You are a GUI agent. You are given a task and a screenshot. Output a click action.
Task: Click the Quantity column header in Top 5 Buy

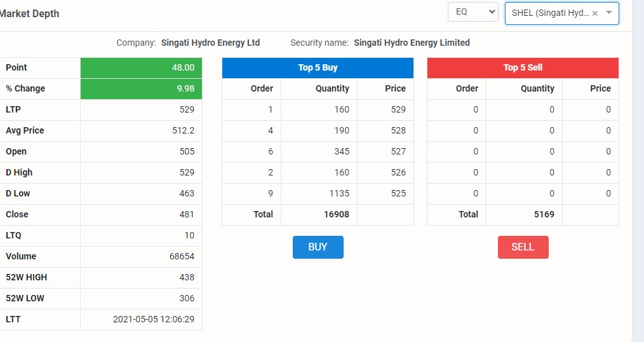tap(332, 88)
